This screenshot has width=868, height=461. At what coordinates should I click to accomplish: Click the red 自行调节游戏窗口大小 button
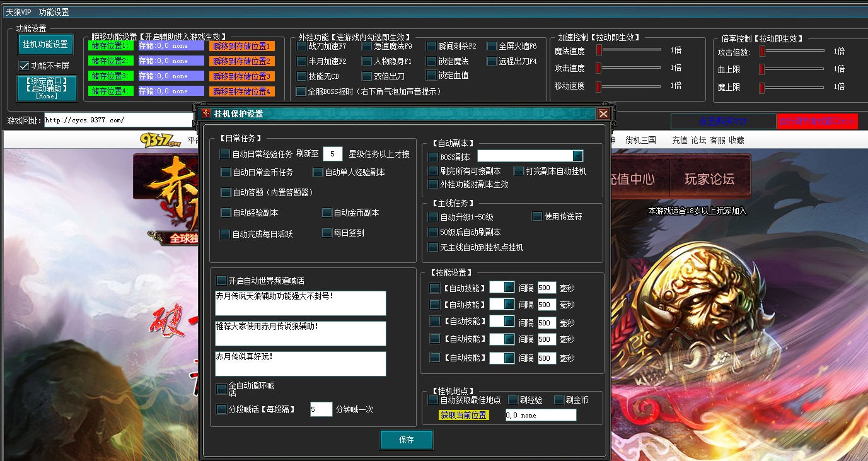[x=818, y=121]
